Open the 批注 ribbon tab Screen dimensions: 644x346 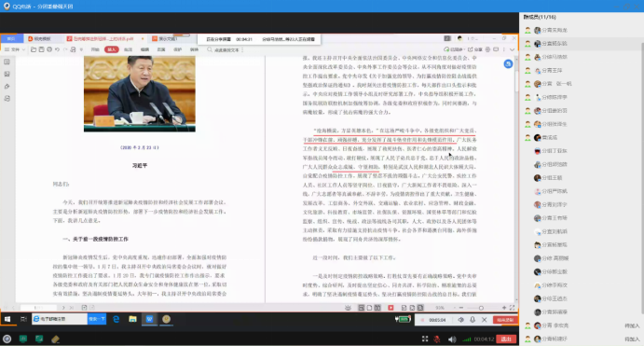[128, 49]
